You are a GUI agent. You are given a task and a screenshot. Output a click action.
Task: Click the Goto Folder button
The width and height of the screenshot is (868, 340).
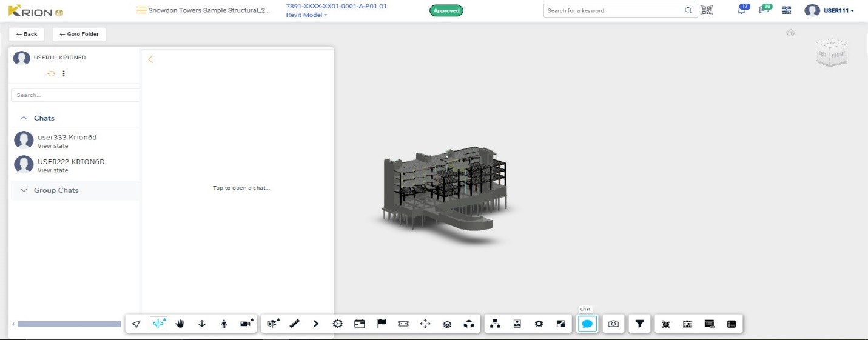pos(79,34)
